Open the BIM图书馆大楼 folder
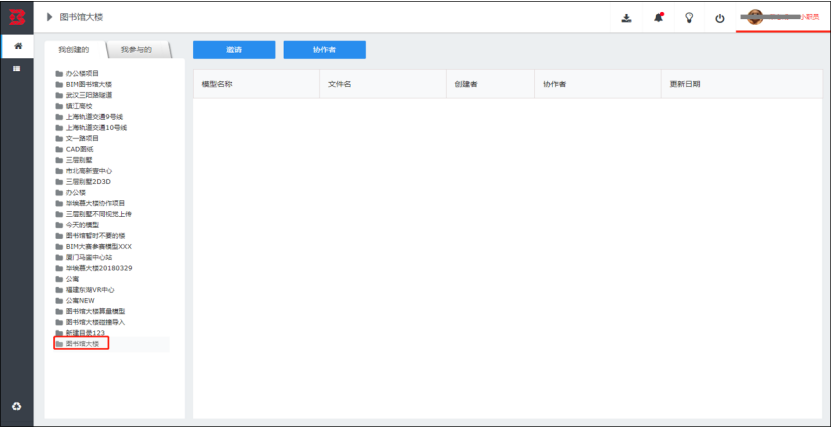831x427 pixels. (x=84, y=84)
